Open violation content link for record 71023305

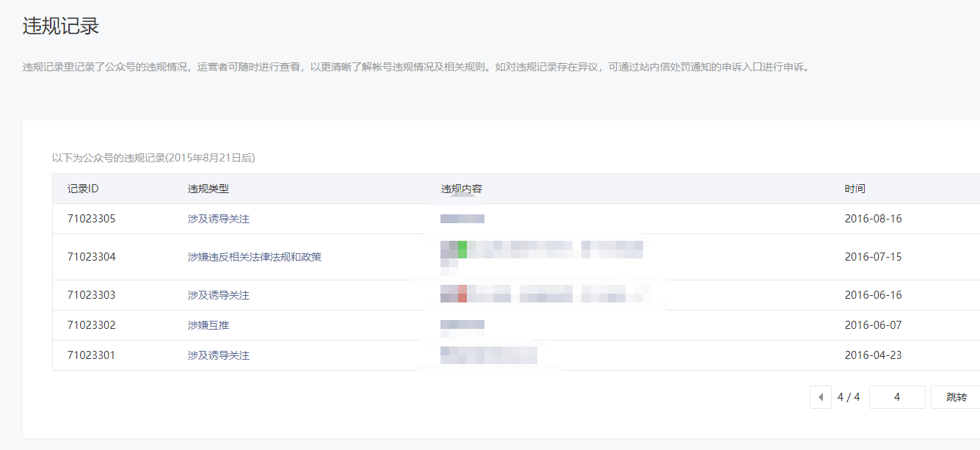(462, 219)
